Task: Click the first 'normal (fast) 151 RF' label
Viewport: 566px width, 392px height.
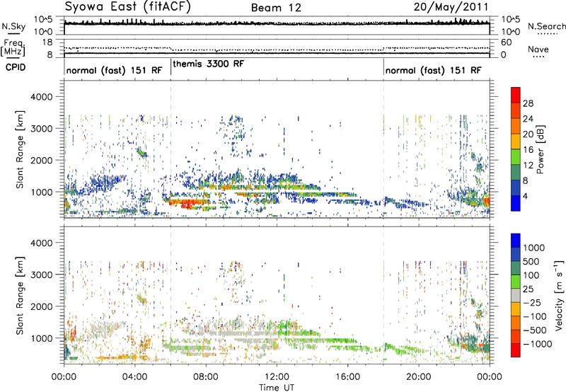Action: (114, 70)
